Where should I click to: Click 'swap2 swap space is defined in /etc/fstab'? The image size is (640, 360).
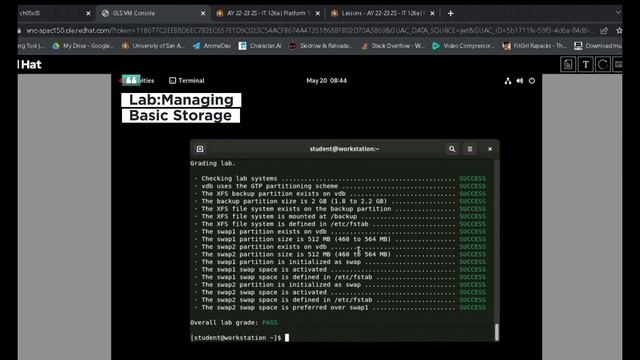287,300
